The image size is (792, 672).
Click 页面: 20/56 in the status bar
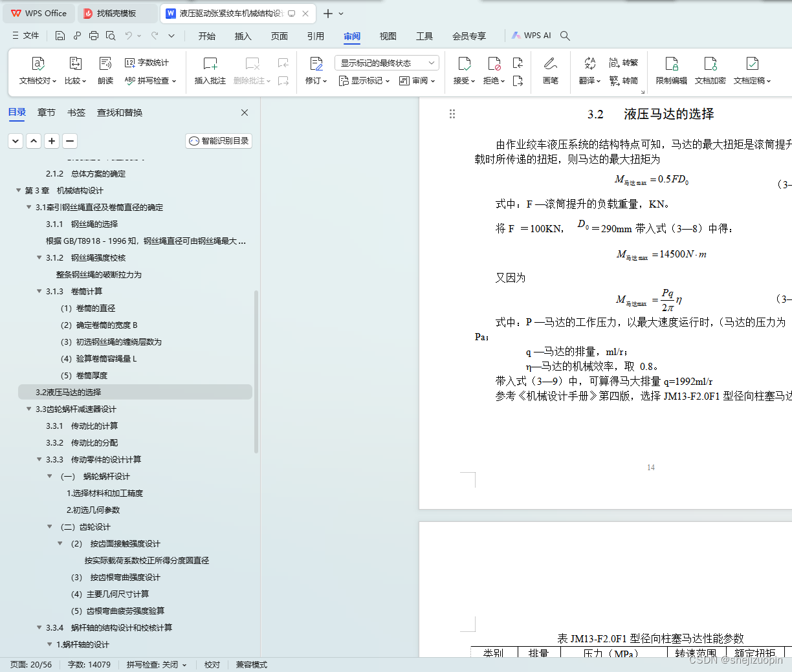click(x=31, y=664)
